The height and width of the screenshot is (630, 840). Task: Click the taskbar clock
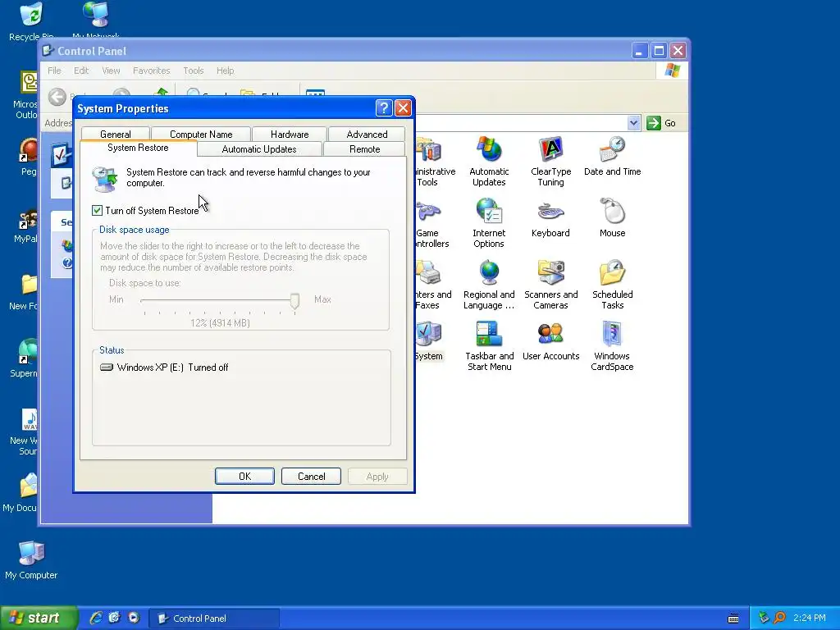(x=810, y=618)
